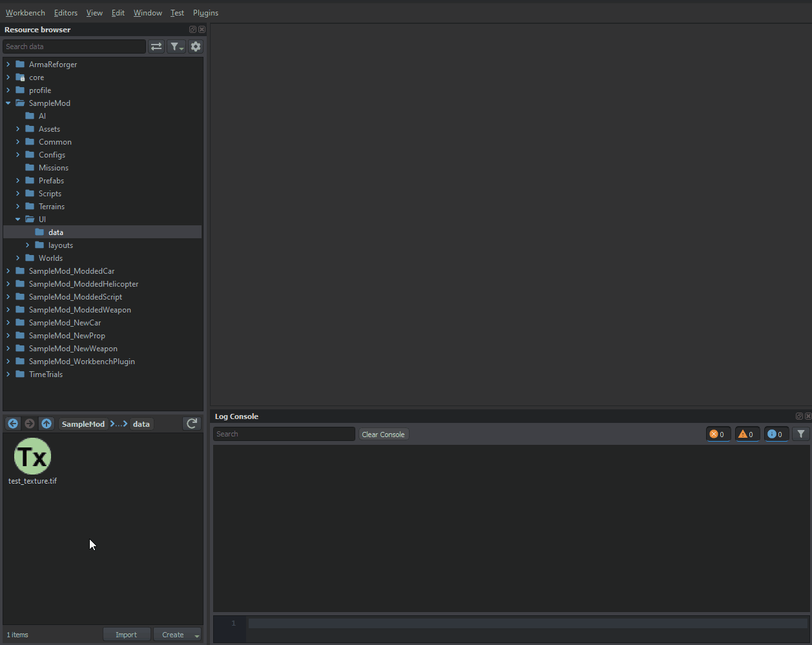Navigate up one folder level
812x645 pixels.
coord(46,424)
